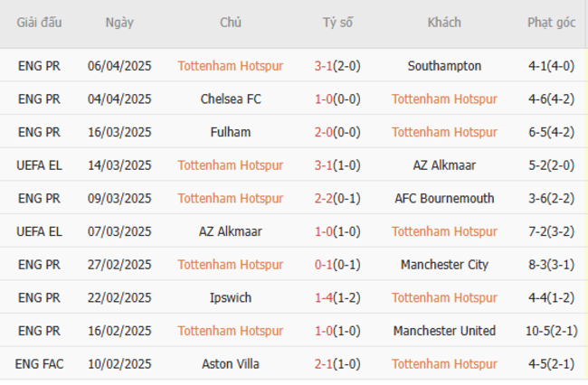Click the Ipswich team name
This screenshot has width=588, height=385.
[231, 297]
